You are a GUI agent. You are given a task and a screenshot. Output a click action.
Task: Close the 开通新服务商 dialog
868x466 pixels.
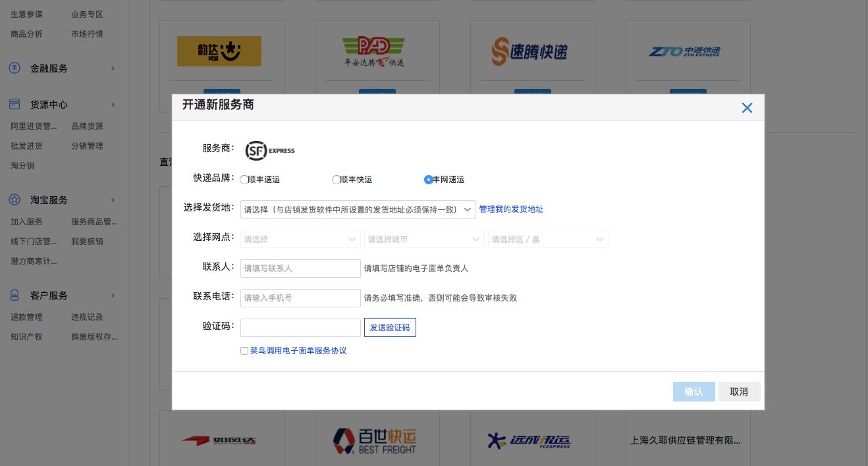pyautogui.click(x=747, y=108)
